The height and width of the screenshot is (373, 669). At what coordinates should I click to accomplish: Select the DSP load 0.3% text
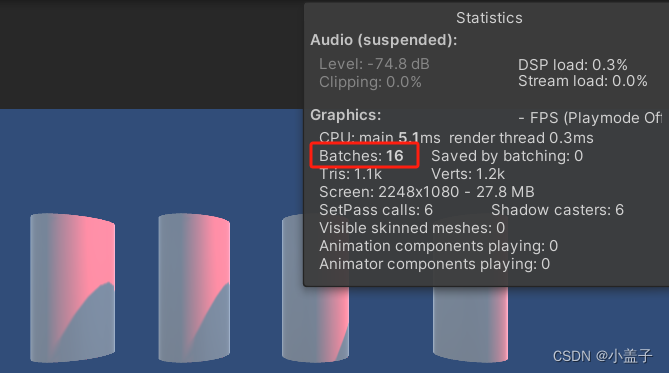573,65
